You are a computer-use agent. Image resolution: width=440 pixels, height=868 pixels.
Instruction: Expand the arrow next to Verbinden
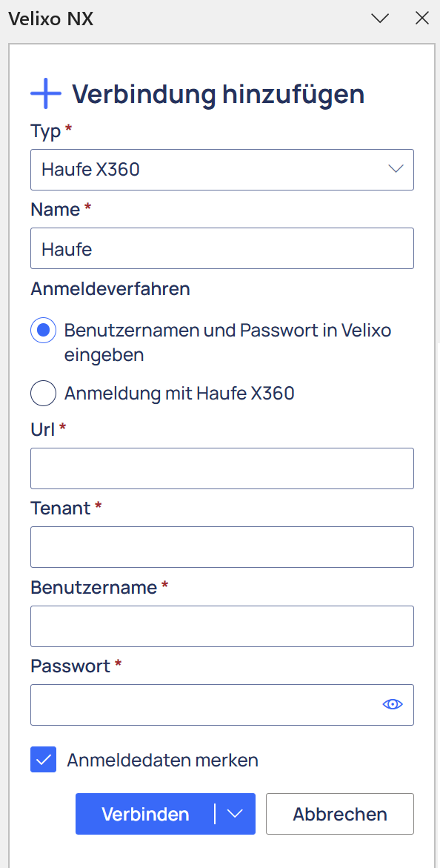pyautogui.click(x=236, y=814)
